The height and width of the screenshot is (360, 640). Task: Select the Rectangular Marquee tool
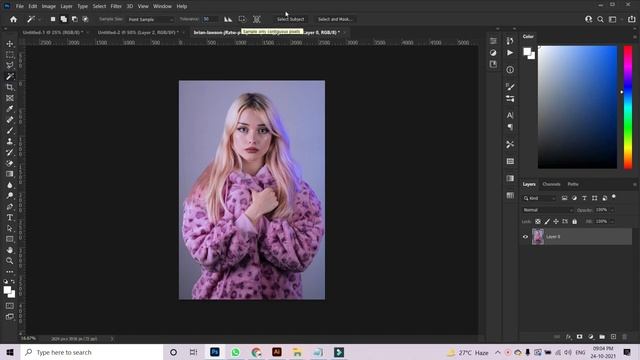[10, 55]
